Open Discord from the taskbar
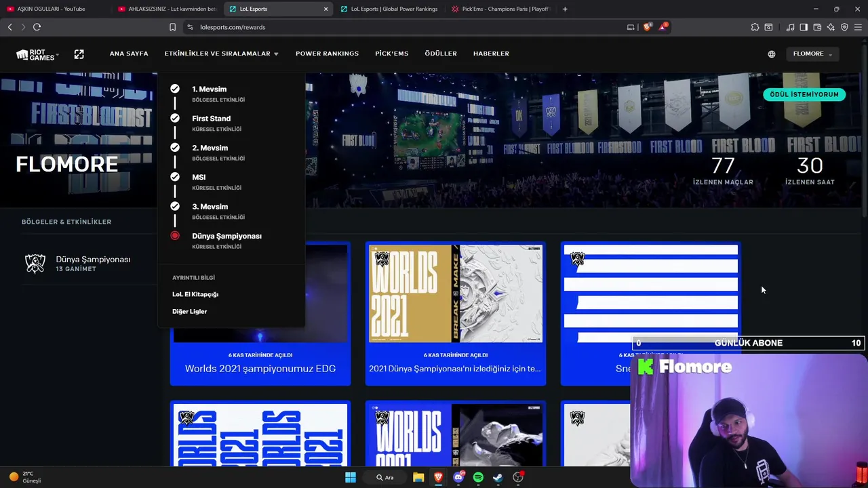Screen dimensions: 868x488 (x=458, y=477)
